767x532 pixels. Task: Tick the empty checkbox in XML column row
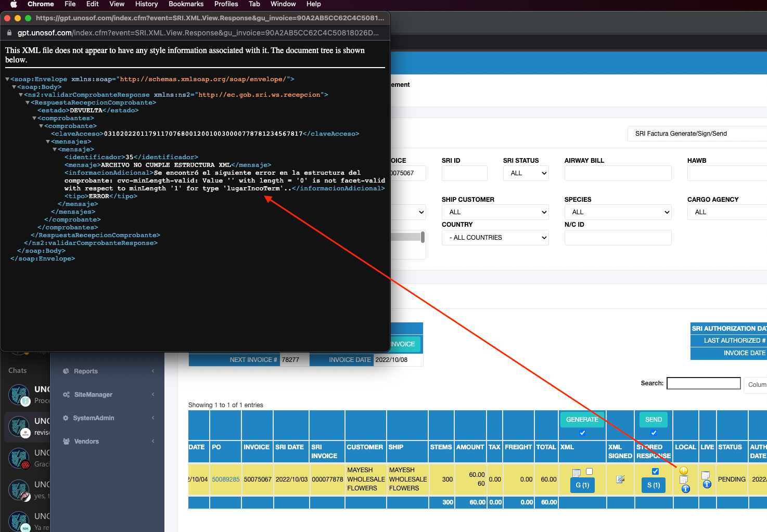(590, 472)
